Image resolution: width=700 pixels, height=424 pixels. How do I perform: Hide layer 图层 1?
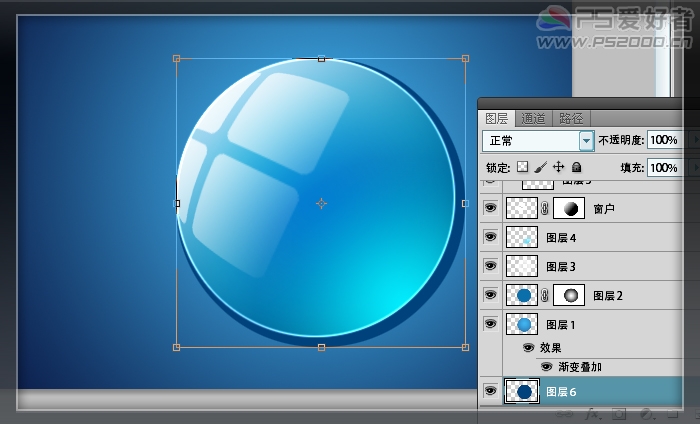(491, 324)
